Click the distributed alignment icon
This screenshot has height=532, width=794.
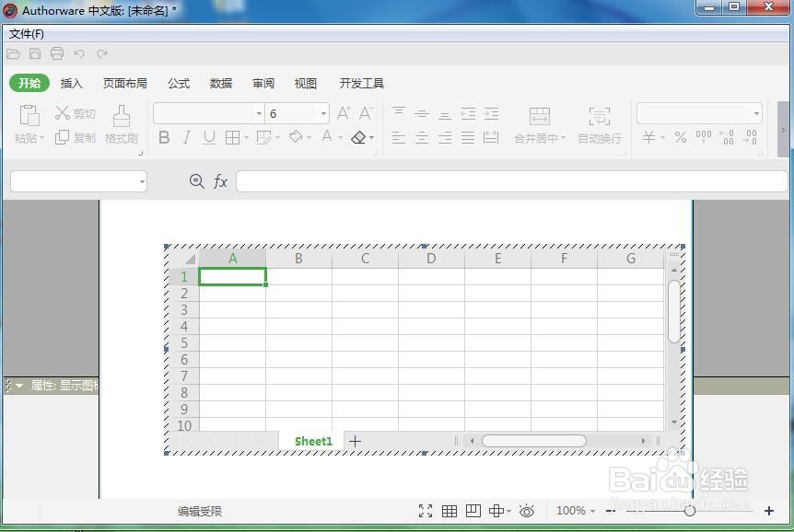tap(491, 137)
